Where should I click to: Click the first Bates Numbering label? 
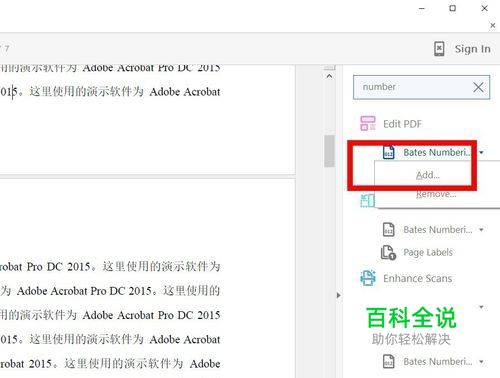438,153
